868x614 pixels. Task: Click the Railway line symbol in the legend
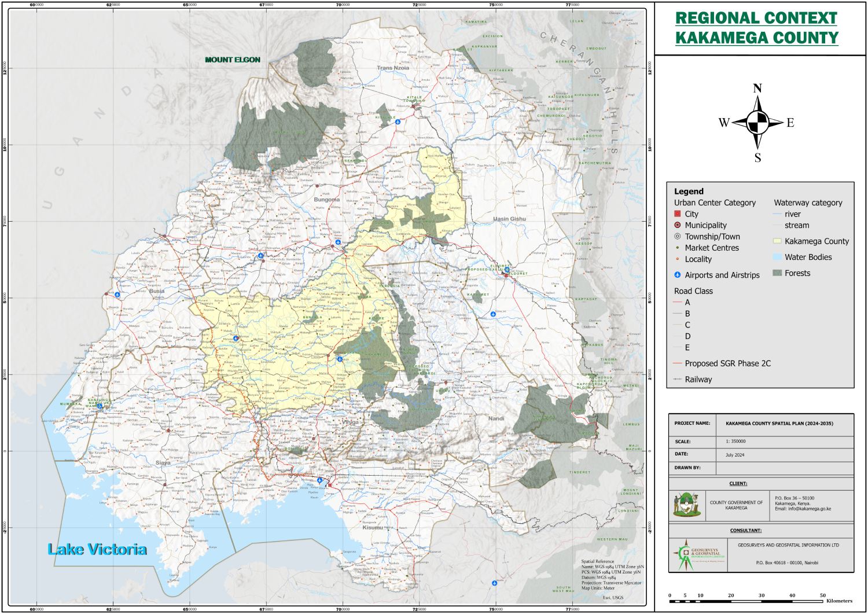[678, 380]
